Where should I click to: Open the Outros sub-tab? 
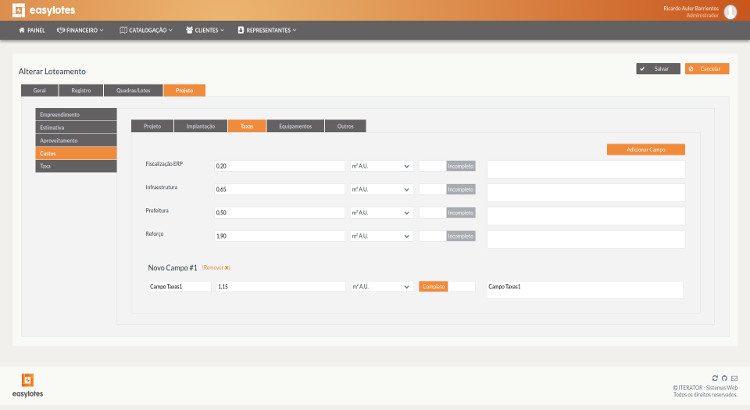coord(345,126)
